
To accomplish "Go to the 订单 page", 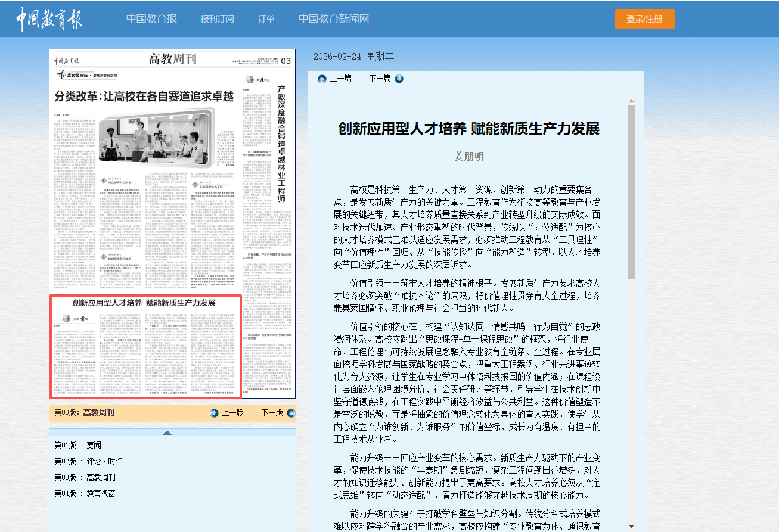I will (266, 19).
